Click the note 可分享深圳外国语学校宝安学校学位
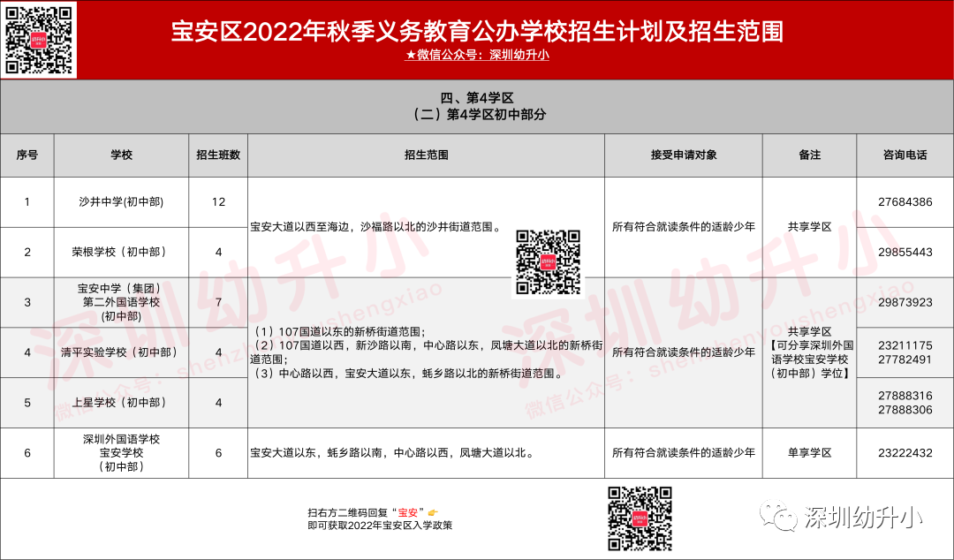 (810, 359)
